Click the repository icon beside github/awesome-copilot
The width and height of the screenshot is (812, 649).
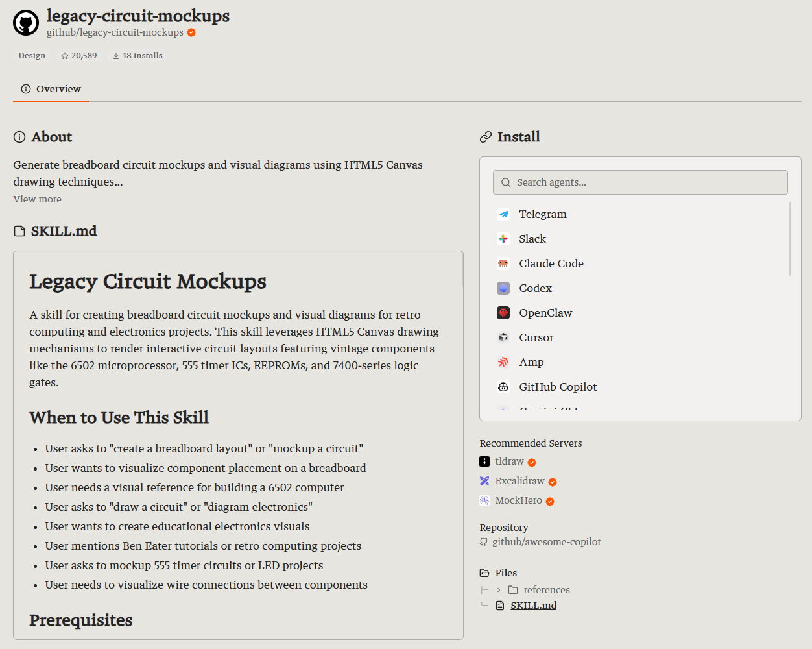tap(484, 542)
